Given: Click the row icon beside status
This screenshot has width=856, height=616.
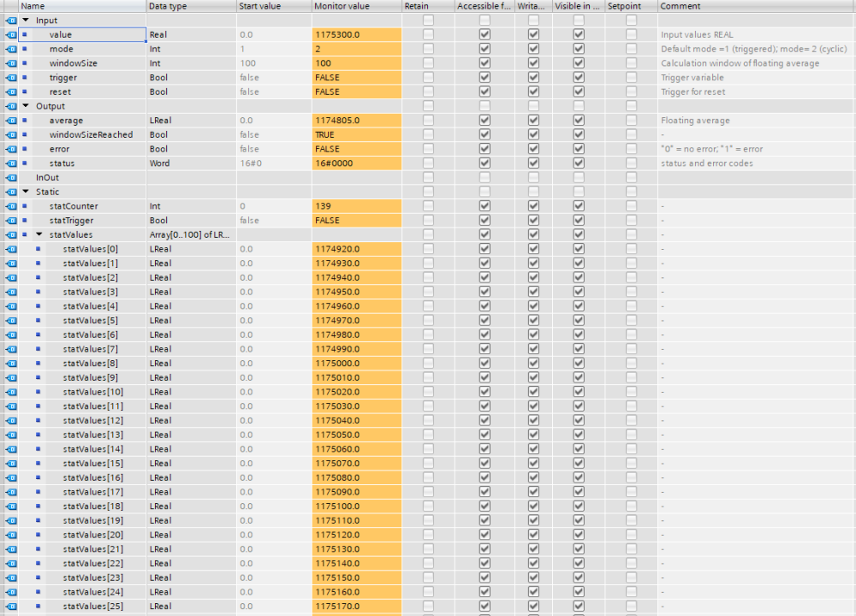Looking at the screenshot, I should [11, 163].
